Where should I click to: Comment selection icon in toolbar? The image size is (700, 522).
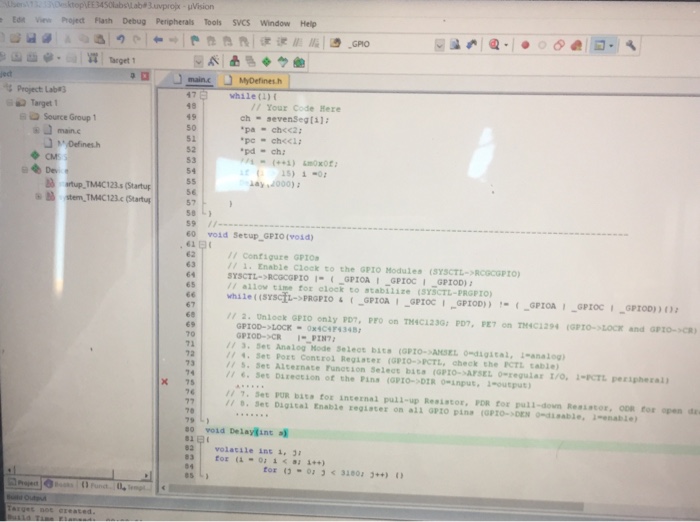tap(298, 42)
